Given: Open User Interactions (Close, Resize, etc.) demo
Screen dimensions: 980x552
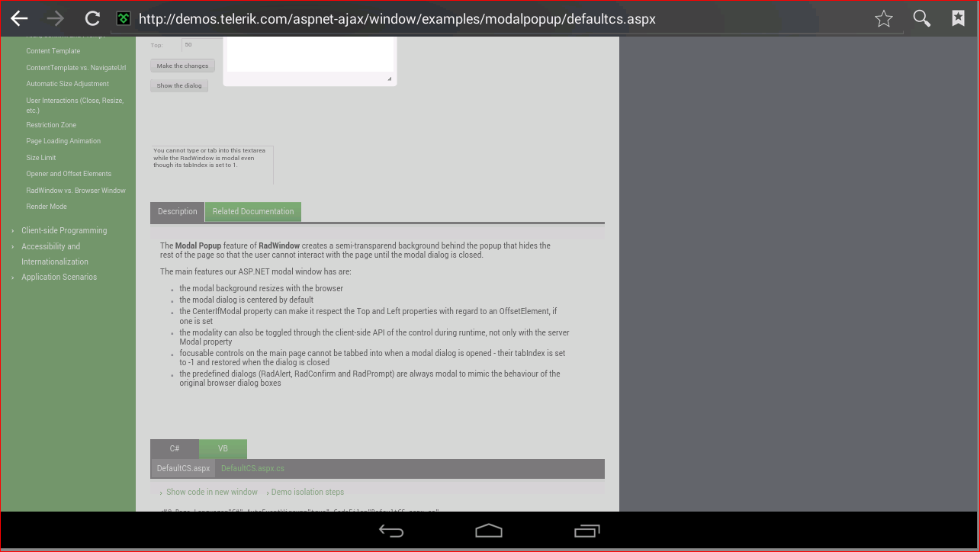Looking at the screenshot, I should pos(75,105).
